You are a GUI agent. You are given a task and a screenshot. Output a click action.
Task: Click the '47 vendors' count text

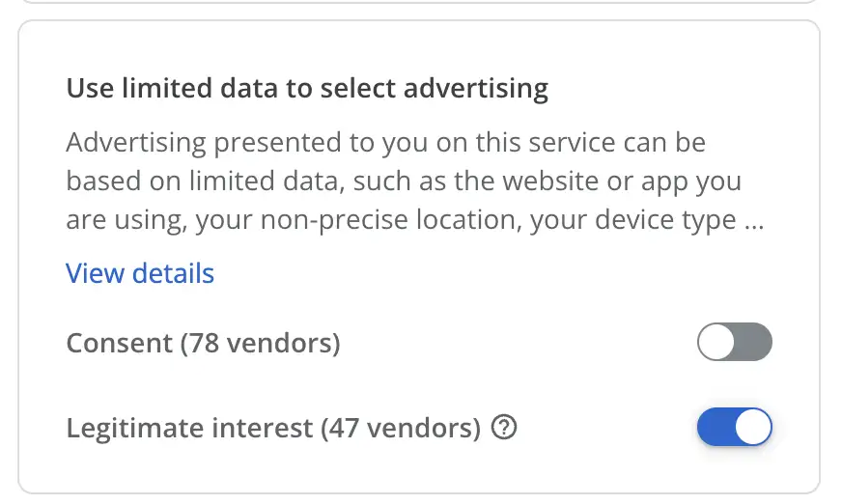(401, 429)
